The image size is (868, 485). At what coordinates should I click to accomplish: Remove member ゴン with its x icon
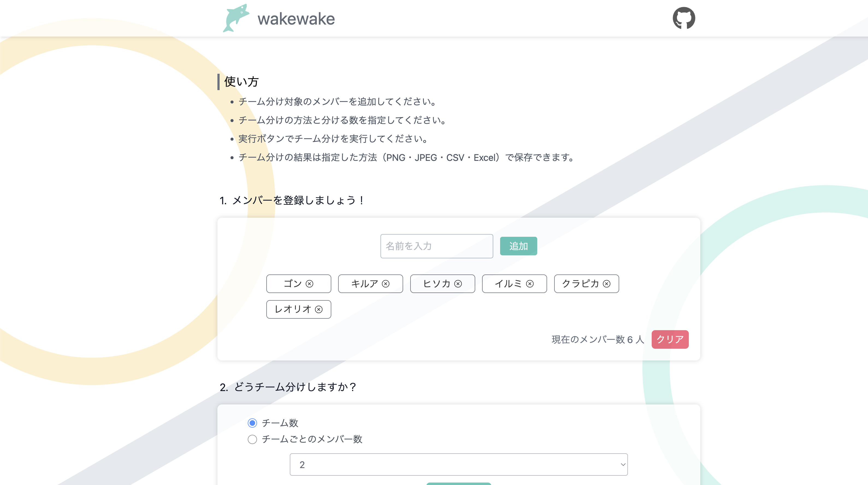click(309, 284)
